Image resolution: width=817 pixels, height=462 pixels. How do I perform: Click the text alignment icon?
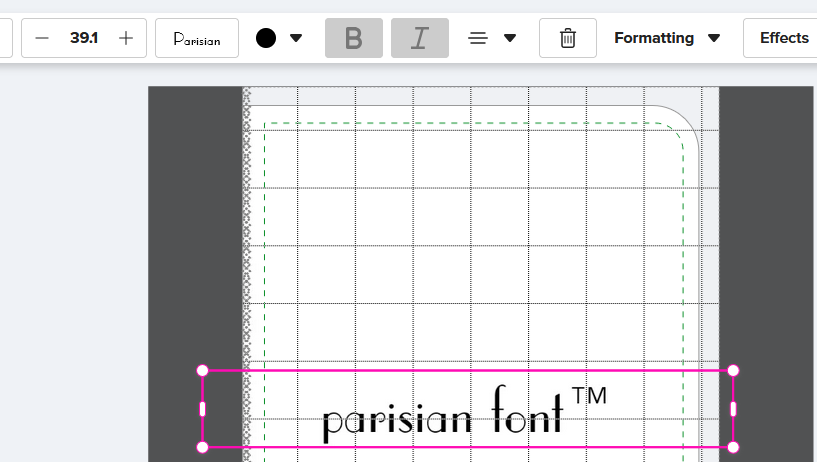478,38
